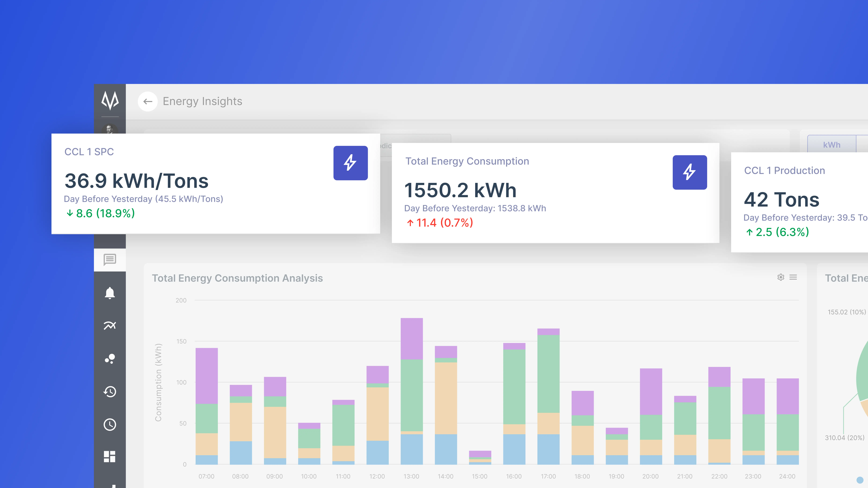Open notifications bell in sidebar
Screen dimensions: 868x488
[x=110, y=293]
